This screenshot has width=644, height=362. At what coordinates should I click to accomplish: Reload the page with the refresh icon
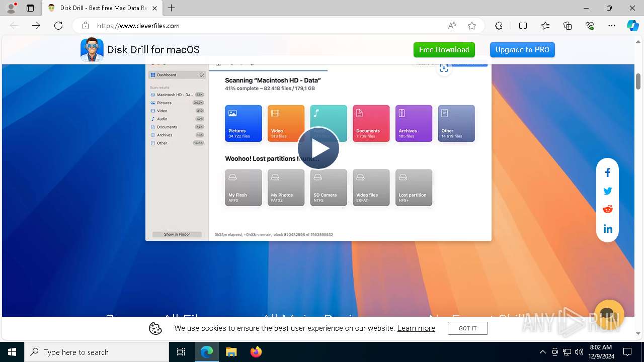click(58, 26)
